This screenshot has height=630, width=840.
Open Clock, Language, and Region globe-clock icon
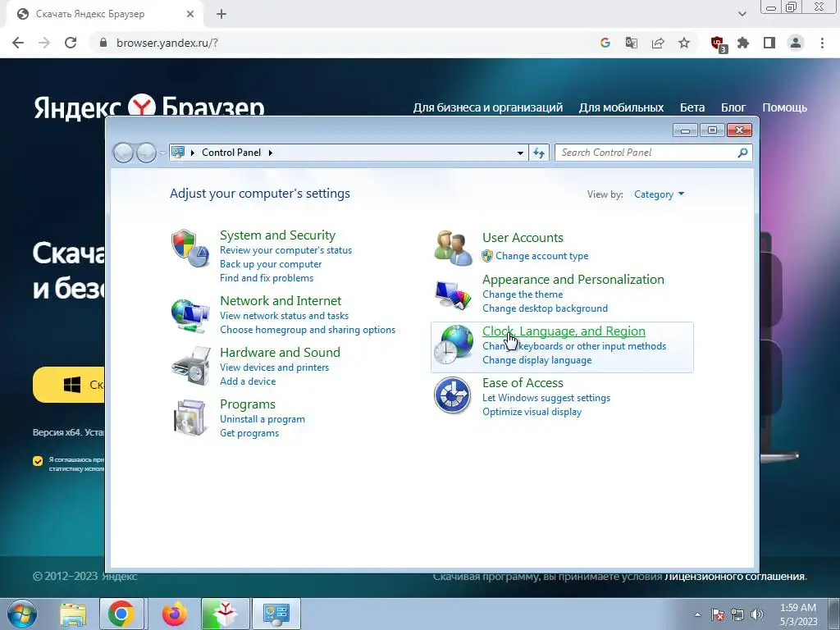(453, 345)
